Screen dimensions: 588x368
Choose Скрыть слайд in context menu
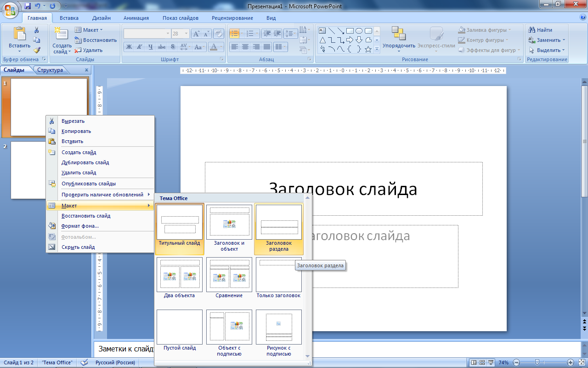click(100, 247)
